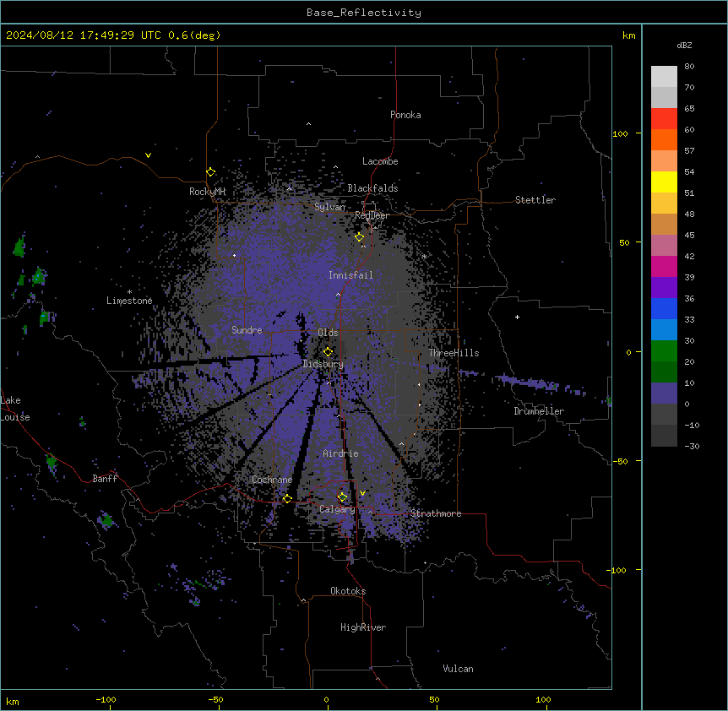Click the Sundre label
This screenshot has width=728, height=711.
[x=247, y=330]
